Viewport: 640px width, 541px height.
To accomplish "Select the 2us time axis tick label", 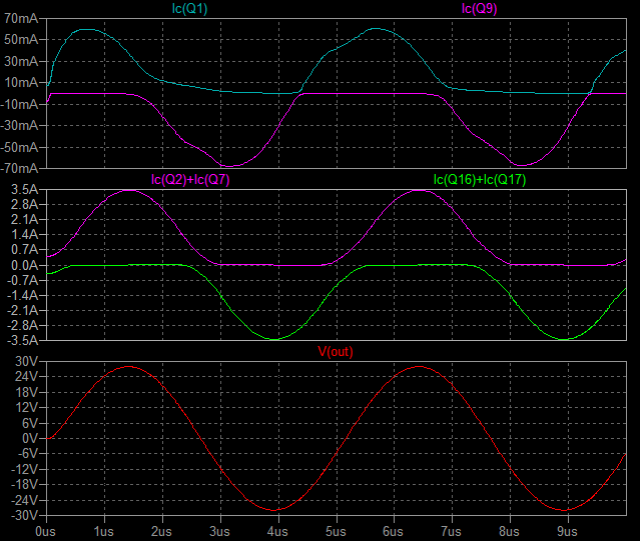I will (x=161, y=531).
